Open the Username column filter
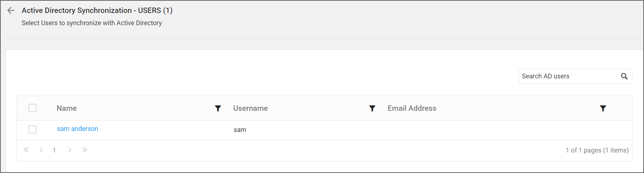The width and height of the screenshot is (644, 173). coord(372,108)
